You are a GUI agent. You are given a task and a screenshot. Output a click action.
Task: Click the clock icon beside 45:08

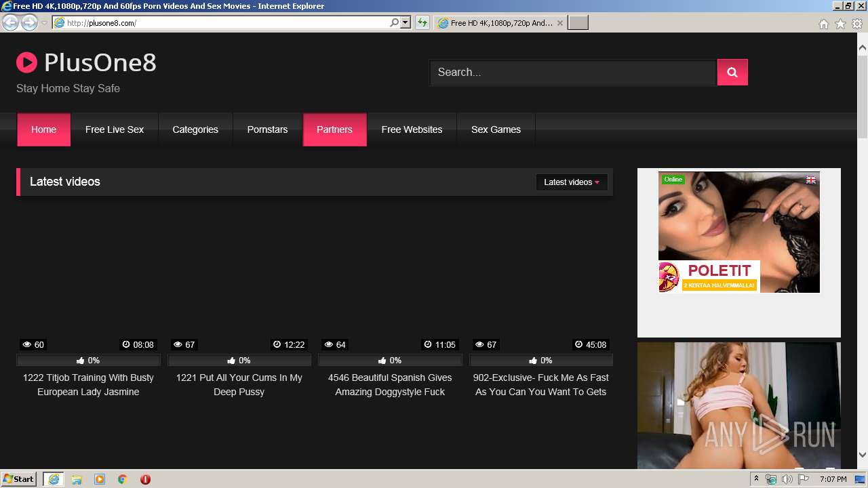(x=578, y=344)
